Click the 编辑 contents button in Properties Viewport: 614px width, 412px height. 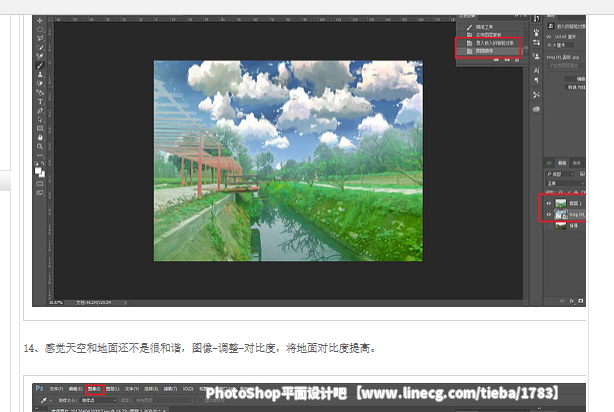pos(575,79)
